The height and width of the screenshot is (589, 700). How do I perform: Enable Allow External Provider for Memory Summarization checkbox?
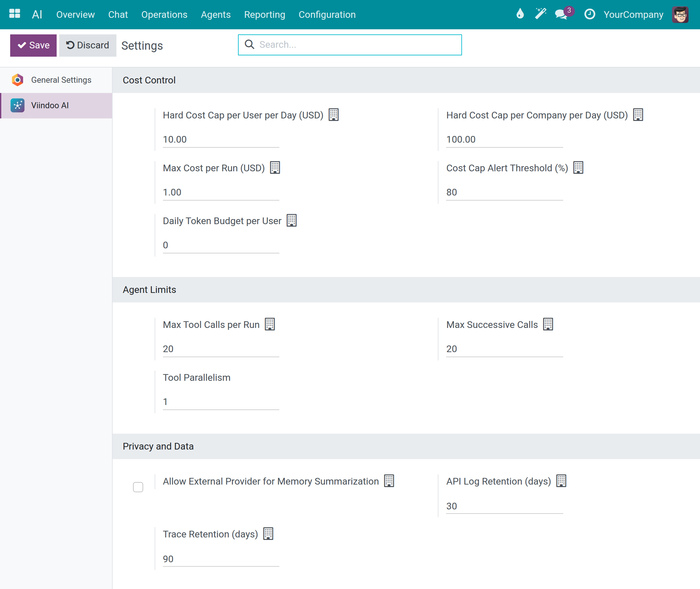click(138, 487)
